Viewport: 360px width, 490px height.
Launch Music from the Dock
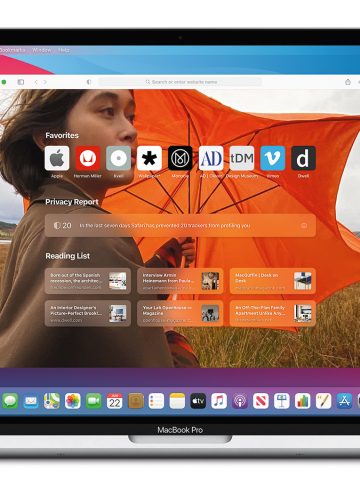(x=219, y=401)
